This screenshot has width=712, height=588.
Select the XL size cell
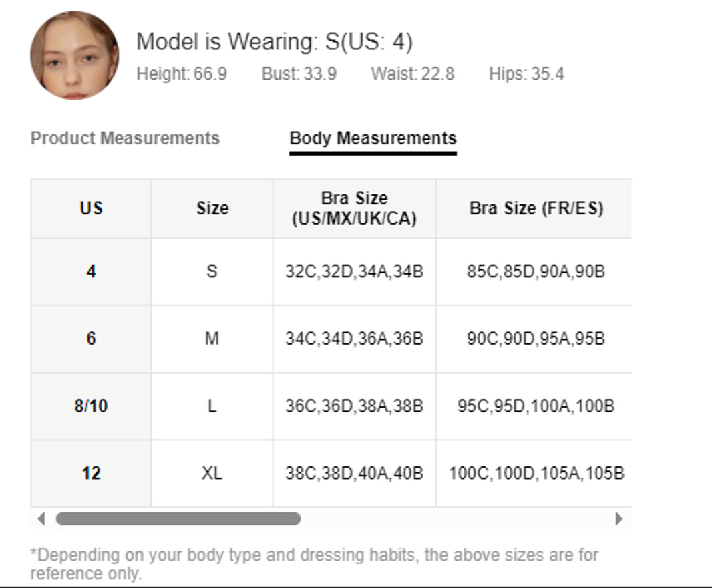pyautogui.click(x=212, y=474)
